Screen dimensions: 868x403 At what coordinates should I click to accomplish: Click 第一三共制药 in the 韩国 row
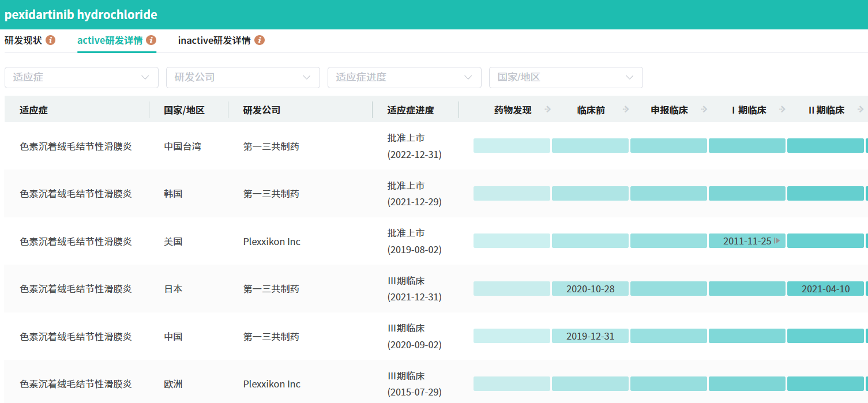click(x=271, y=194)
